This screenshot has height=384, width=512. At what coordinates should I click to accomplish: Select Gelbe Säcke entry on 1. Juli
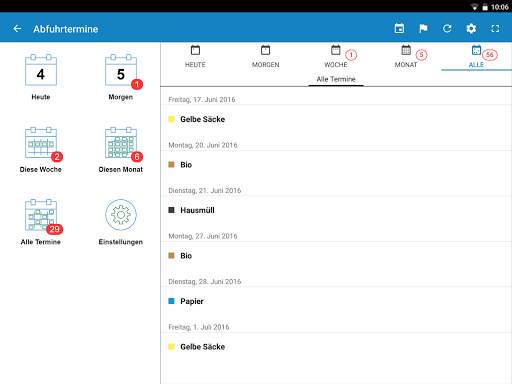coord(336,347)
